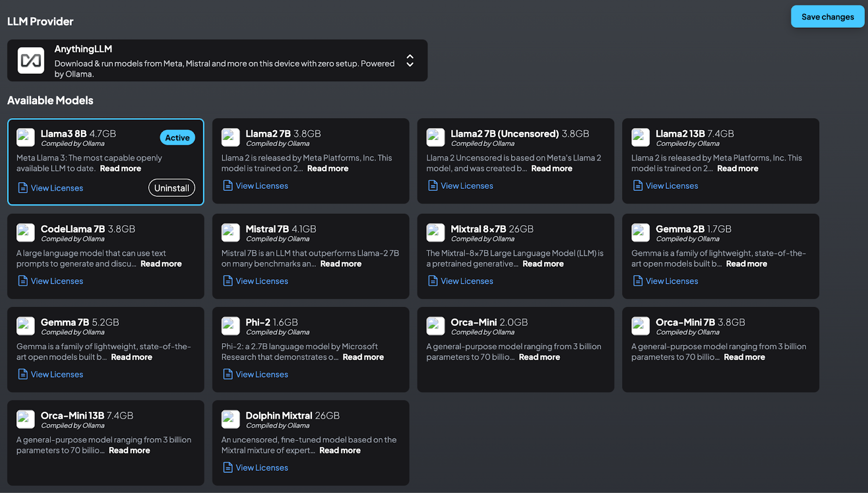Expand Read more on Llama2 7B (Uncensored)
This screenshot has height=493, width=868.
[552, 169]
